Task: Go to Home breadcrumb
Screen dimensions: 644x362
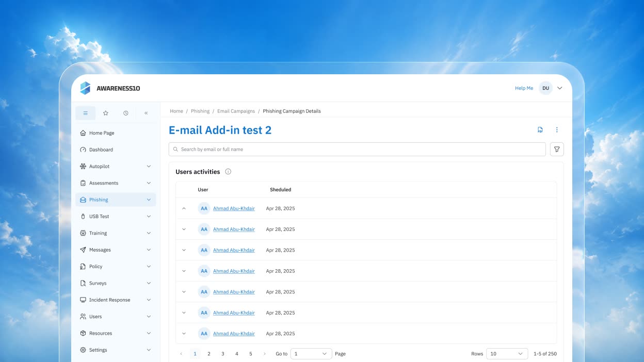Action: coord(176,111)
